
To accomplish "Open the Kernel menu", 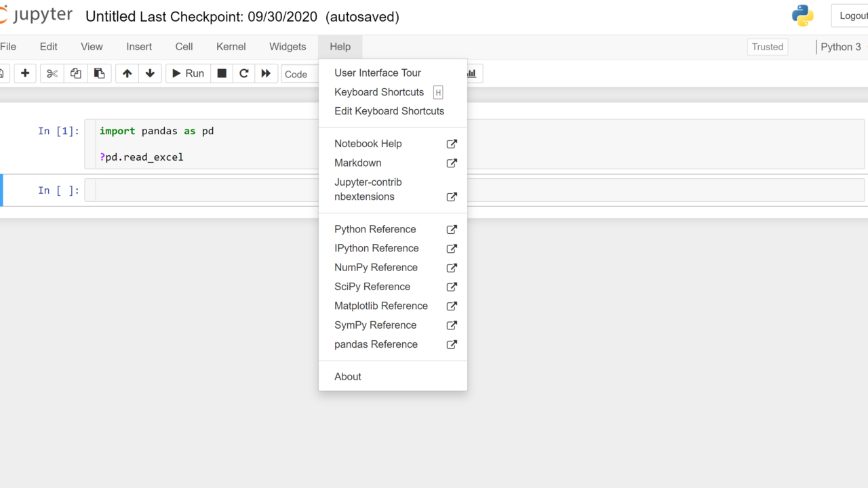I will pyautogui.click(x=231, y=47).
